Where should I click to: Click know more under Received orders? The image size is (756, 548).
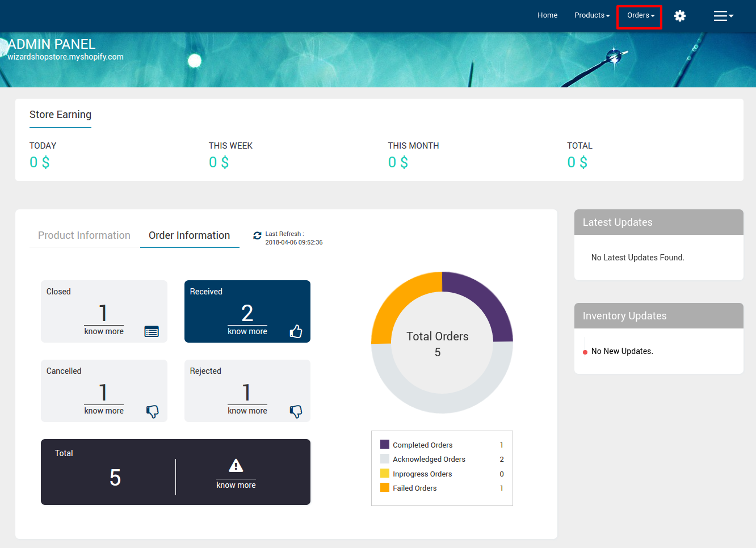(247, 331)
